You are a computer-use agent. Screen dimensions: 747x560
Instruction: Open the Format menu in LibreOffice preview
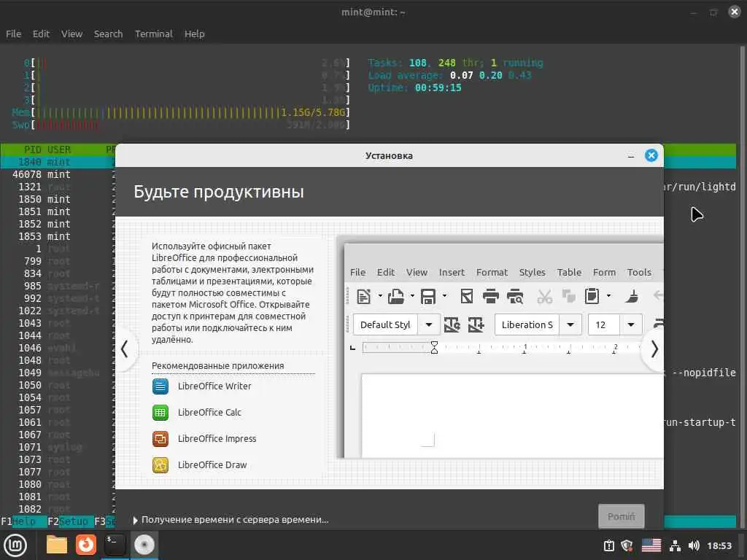pyautogui.click(x=492, y=273)
